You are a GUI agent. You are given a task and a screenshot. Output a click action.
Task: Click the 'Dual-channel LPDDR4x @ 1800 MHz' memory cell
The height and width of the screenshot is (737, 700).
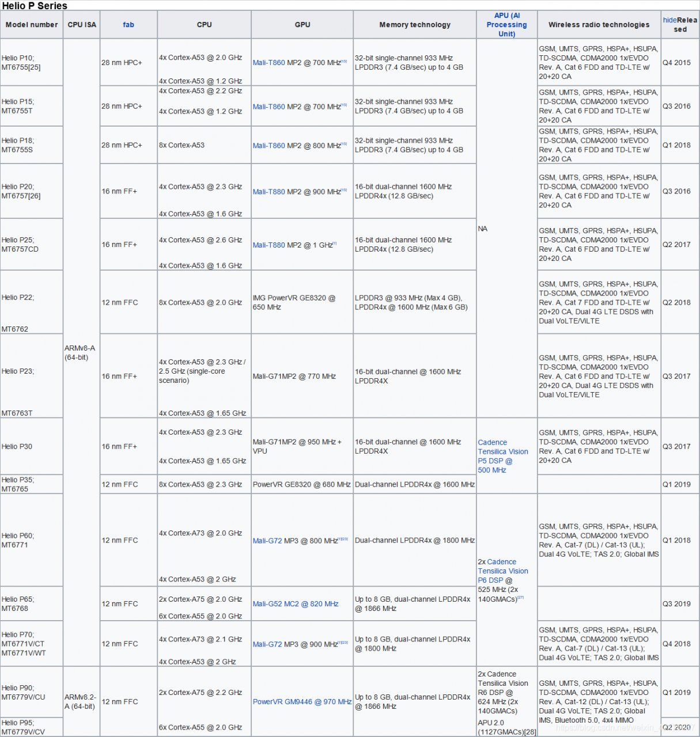(x=415, y=540)
